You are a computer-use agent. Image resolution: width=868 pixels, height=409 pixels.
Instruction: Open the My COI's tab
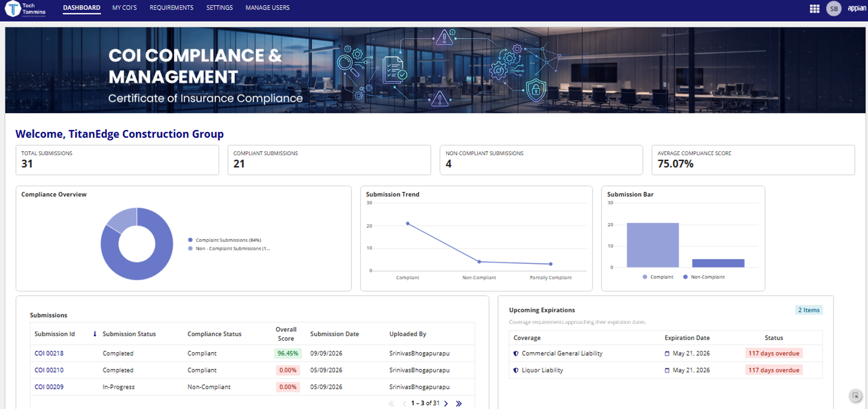(x=124, y=7)
